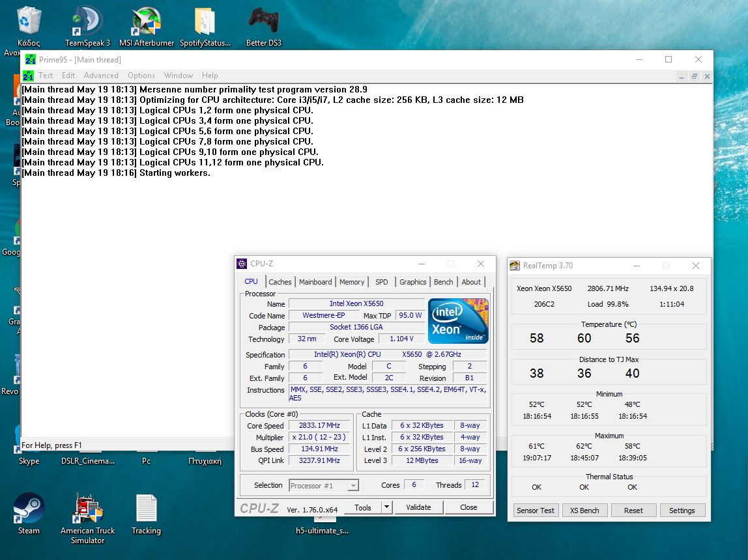Image resolution: width=748 pixels, height=560 pixels.
Task: Click the QPI Link value '3237.91 MHz'
Action: [x=320, y=460]
